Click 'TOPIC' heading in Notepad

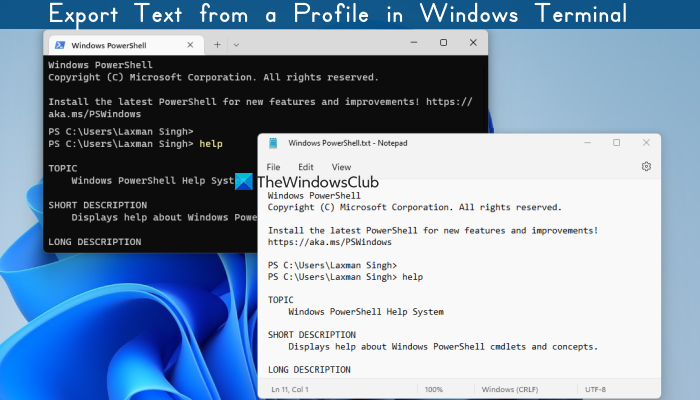pyautogui.click(x=281, y=300)
